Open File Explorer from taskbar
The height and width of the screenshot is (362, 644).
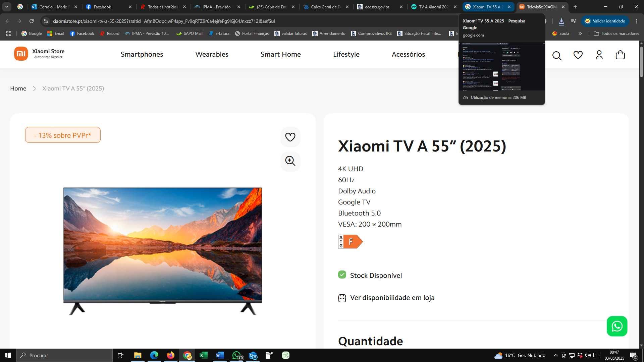pyautogui.click(x=138, y=355)
